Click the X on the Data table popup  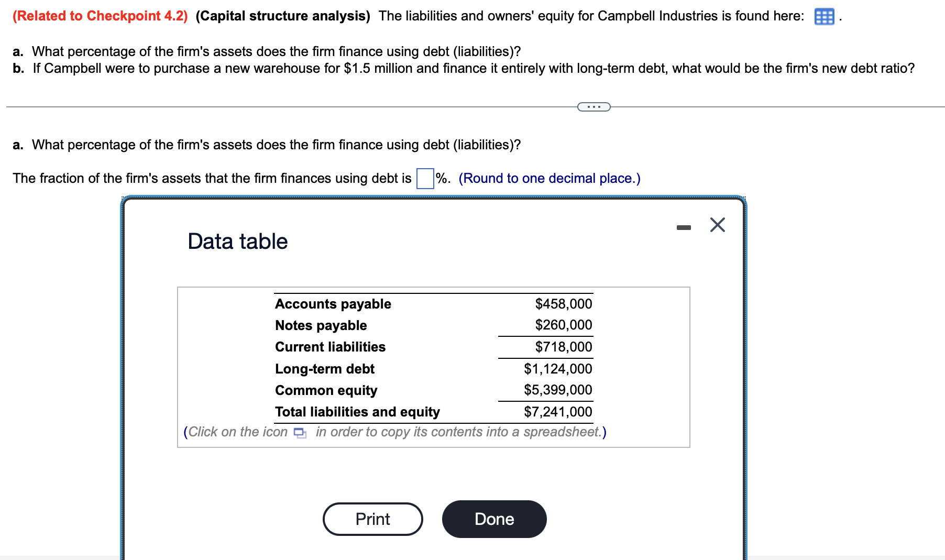pos(717,225)
